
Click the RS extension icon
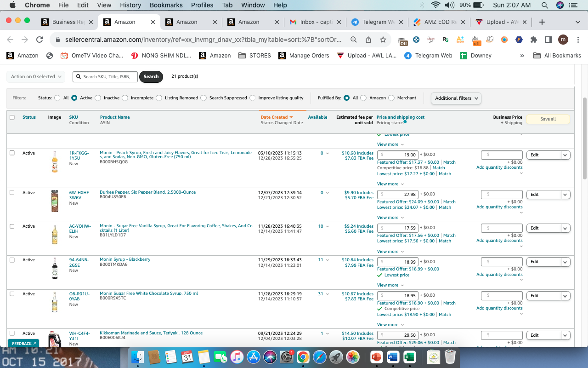click(x=445, y=40)
